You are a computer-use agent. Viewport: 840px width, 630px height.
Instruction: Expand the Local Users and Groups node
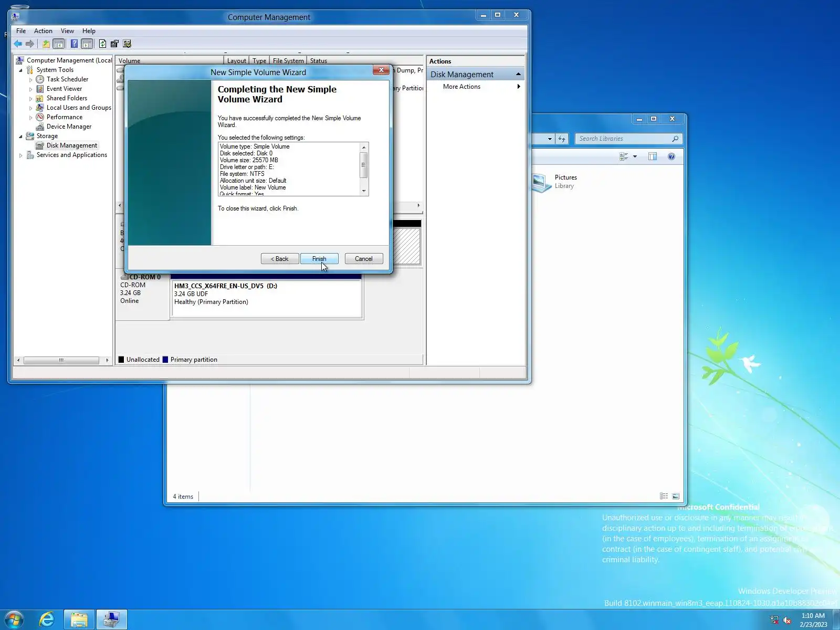(30, 108)
